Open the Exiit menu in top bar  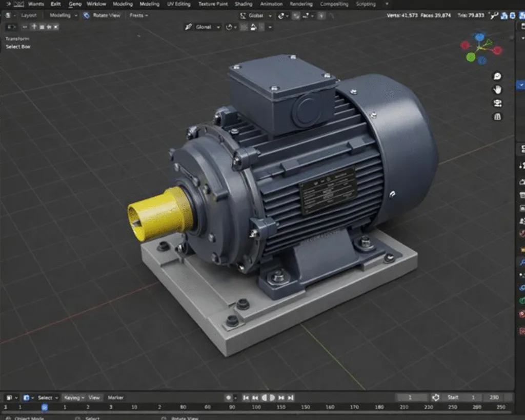click(55, 4)
